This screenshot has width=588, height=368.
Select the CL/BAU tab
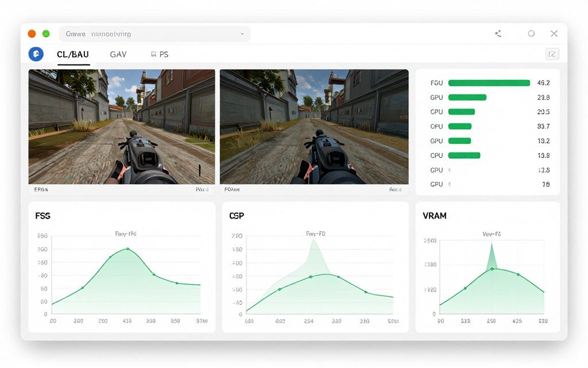72,54
